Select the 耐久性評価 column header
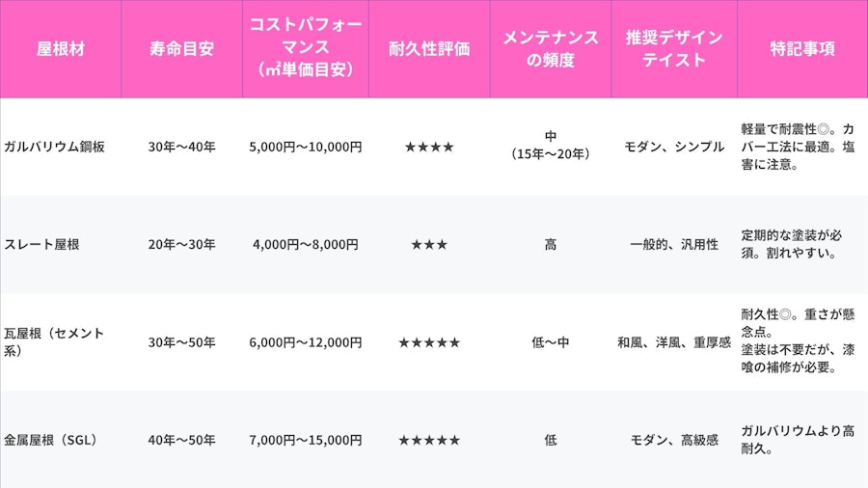 [429, 48]
